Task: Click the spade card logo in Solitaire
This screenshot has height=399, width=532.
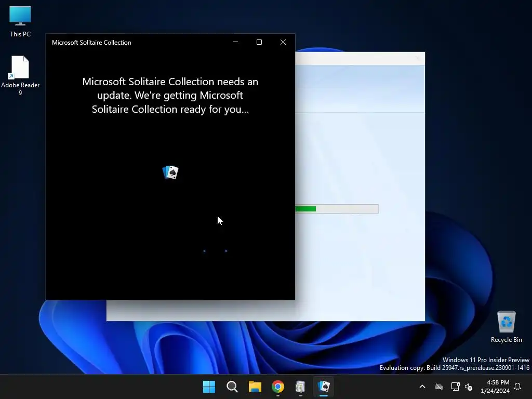Action: (x=170, y=172)
